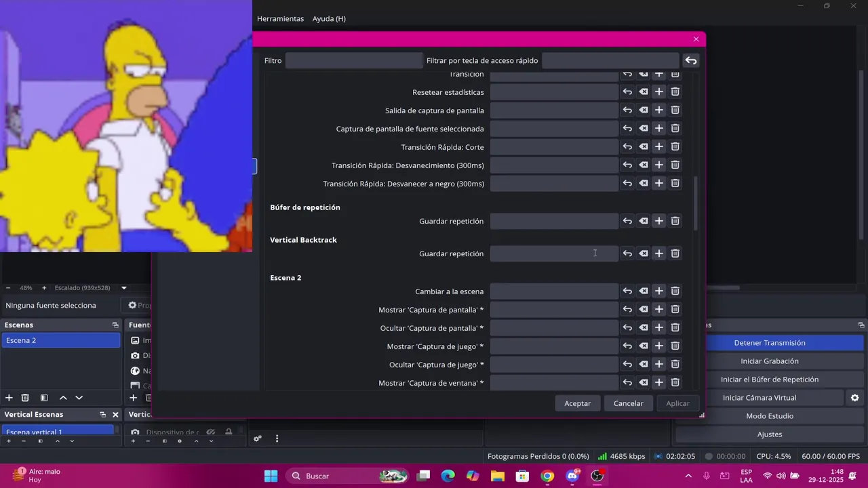Select Escena 2 in Escenas list

coord(61,340)
